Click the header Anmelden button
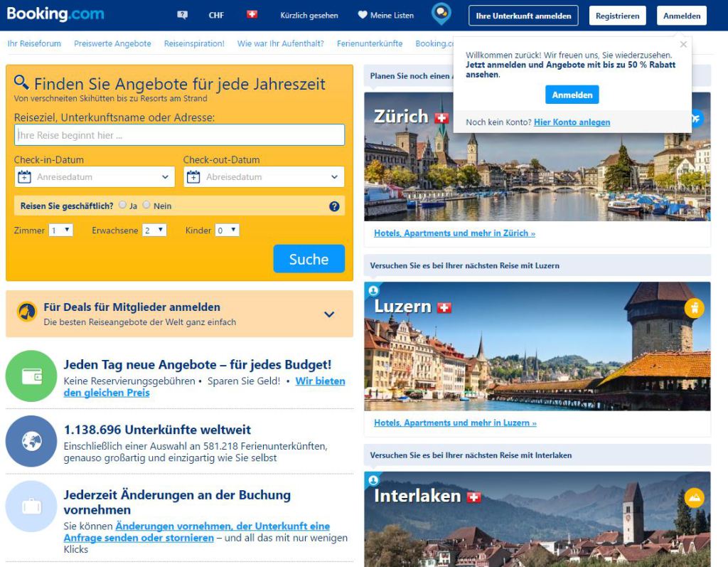Screen dimensions: 728x567 682,16
